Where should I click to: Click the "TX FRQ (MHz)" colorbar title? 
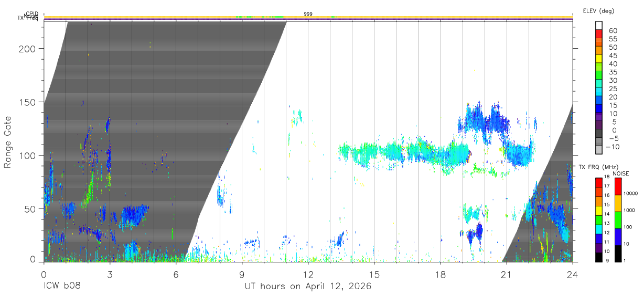[x=597, y=167]
